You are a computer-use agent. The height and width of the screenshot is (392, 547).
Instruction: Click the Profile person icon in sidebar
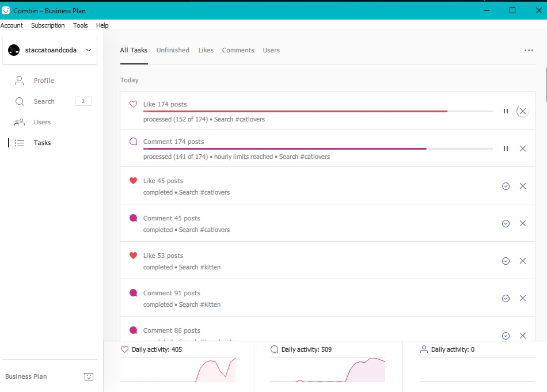coord(19,81)
